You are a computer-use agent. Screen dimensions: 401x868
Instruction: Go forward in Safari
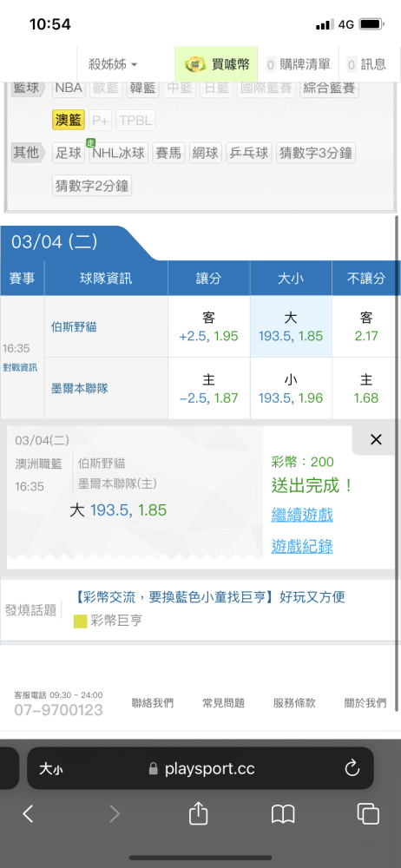tap(115, 813)
